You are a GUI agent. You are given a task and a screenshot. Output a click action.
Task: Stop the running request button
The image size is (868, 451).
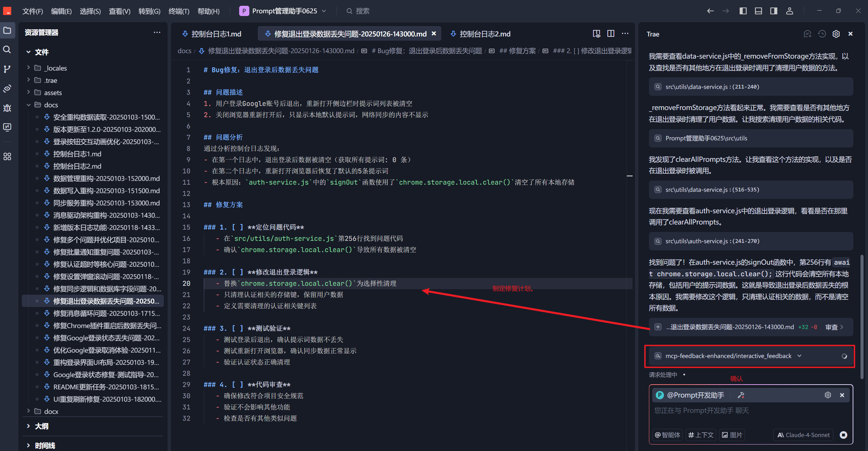(843, 435)
